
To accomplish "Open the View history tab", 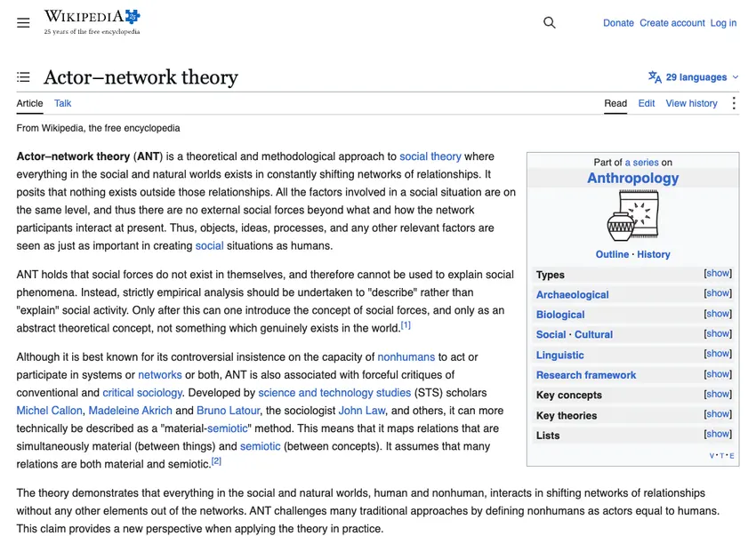I will coord(691,103).
